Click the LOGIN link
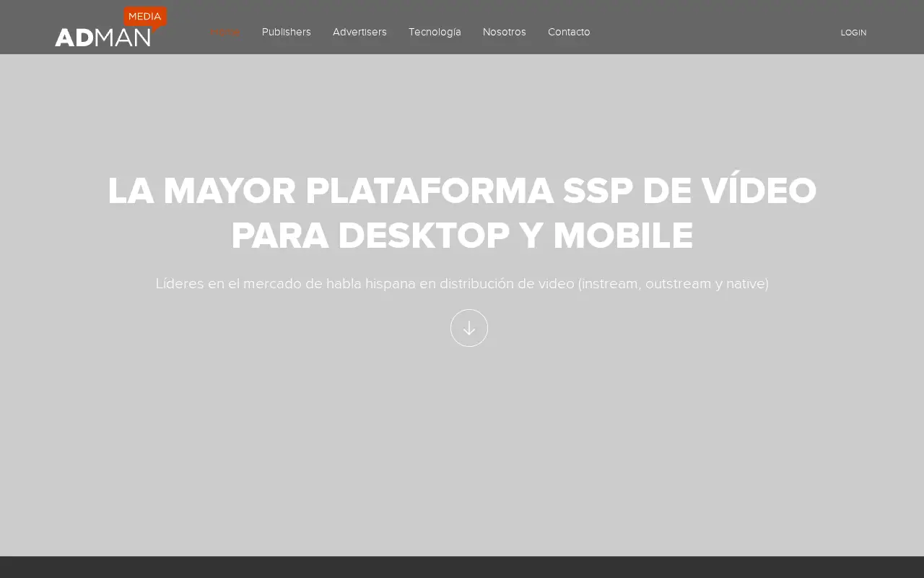The height and width of the screenshot is (578, 924). pos(853,33)
